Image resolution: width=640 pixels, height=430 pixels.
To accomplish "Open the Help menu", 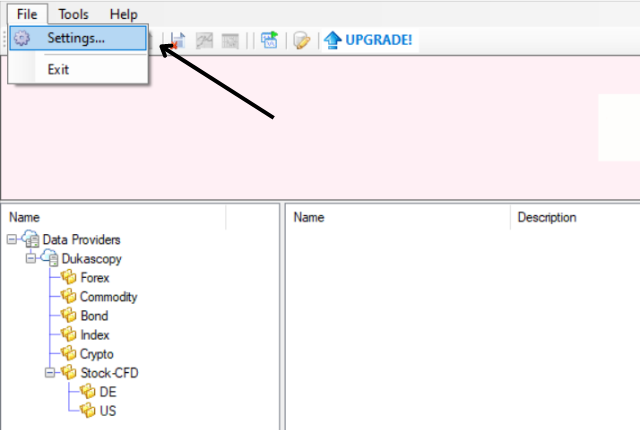I will 123,14.
